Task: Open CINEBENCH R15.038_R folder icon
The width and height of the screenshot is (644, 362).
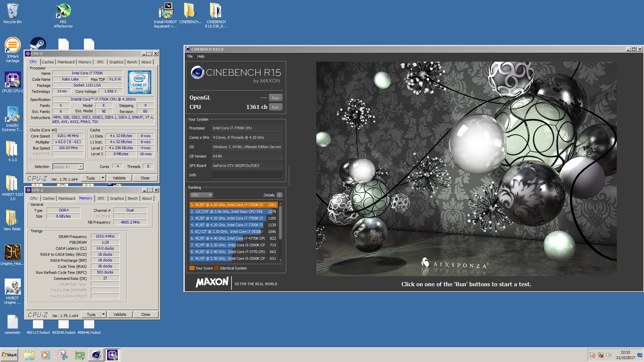Action: 216,15
